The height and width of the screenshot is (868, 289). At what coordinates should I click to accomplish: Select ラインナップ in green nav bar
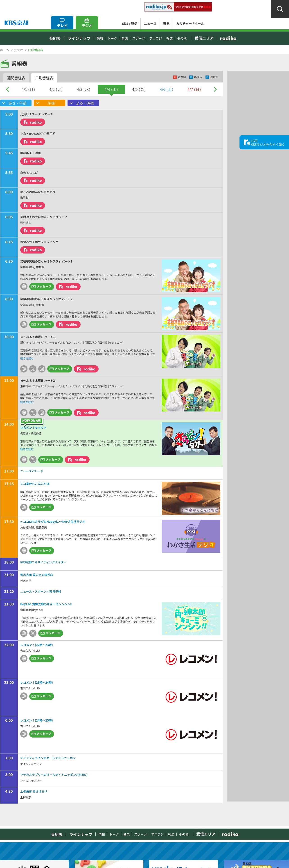click(79, 38)
